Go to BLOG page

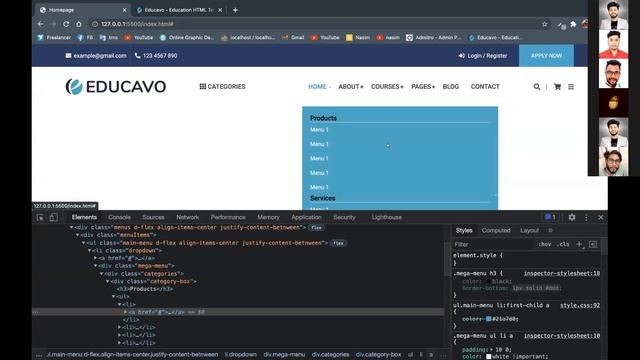[x=451, y=87]
